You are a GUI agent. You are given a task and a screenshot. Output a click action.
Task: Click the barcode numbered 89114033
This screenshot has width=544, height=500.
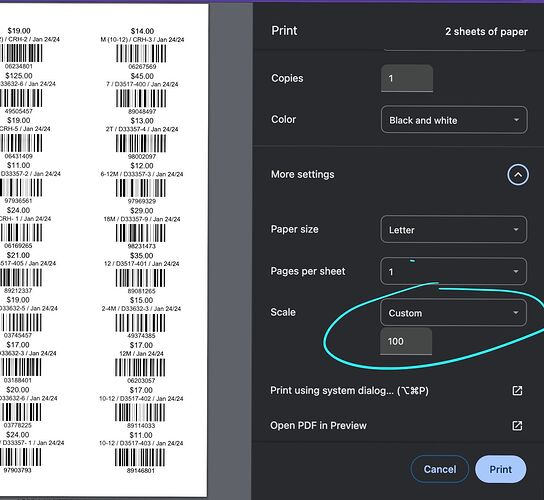click(140, 413)
